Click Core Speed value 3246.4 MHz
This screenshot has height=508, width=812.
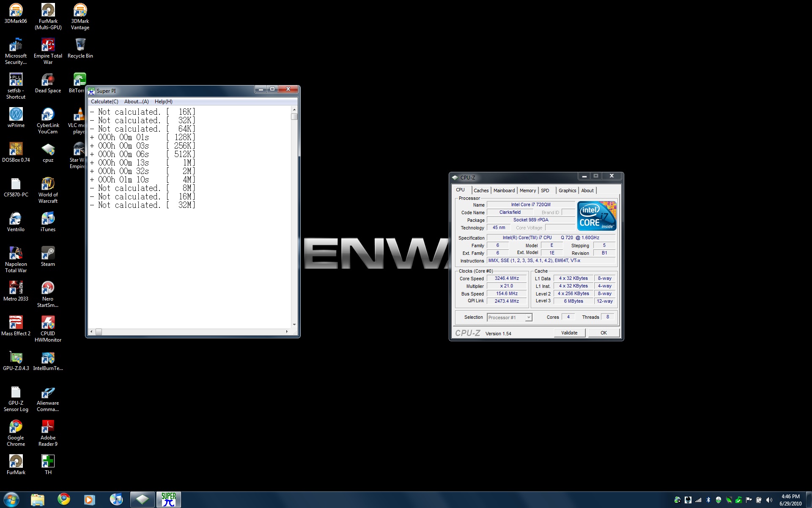point(507,278)
